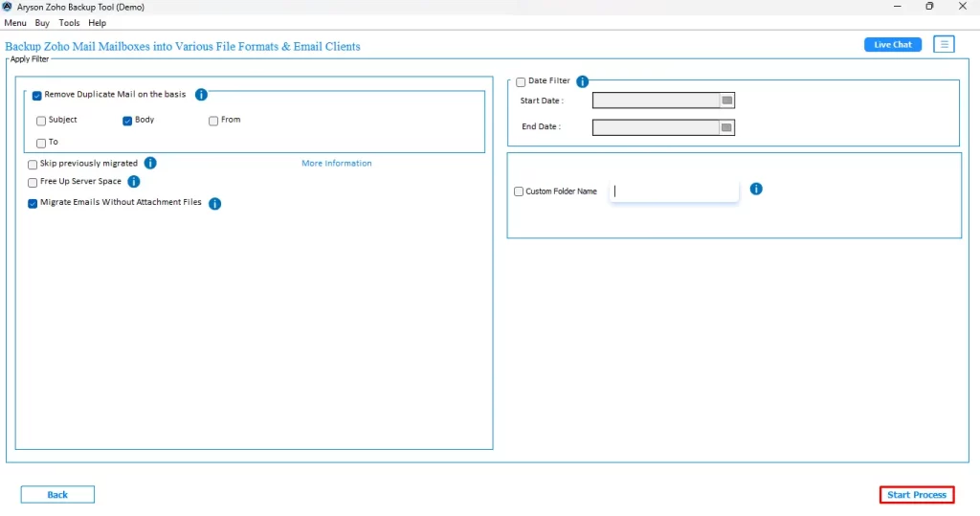Click info icon next to Skip previously migrated
Image resolution: width=980 pixels, height=516 pixels.
150,164
